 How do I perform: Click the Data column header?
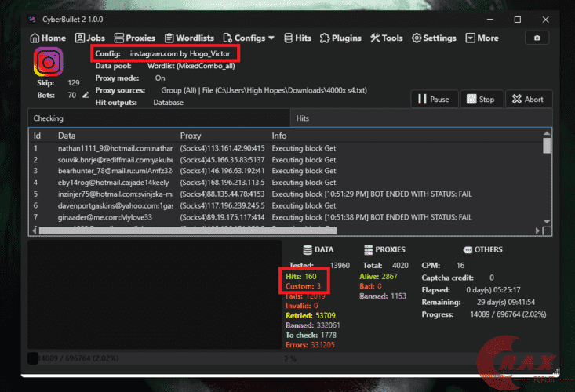(67, 136)
